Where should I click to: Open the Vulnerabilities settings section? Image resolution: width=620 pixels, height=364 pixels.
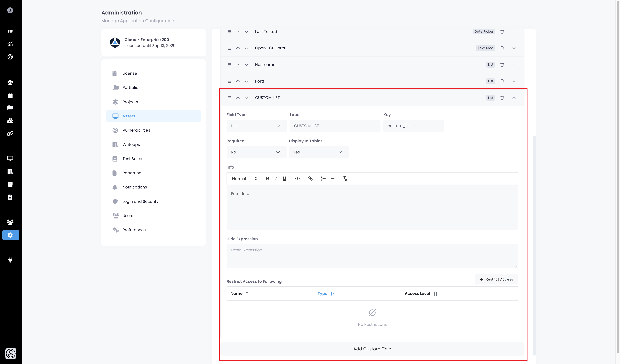(136, 130)
